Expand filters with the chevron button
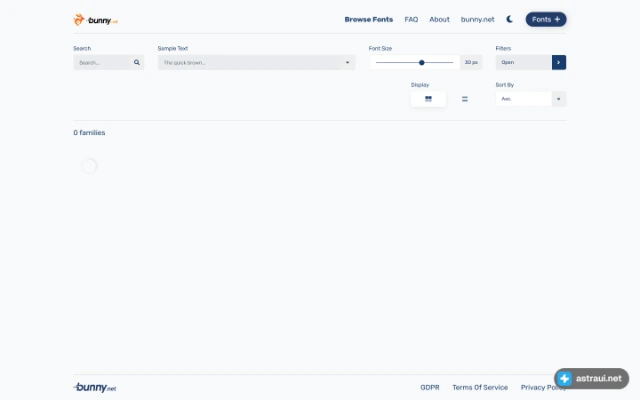The width and height of the screenshot is (640, 400). pos(559,62)
